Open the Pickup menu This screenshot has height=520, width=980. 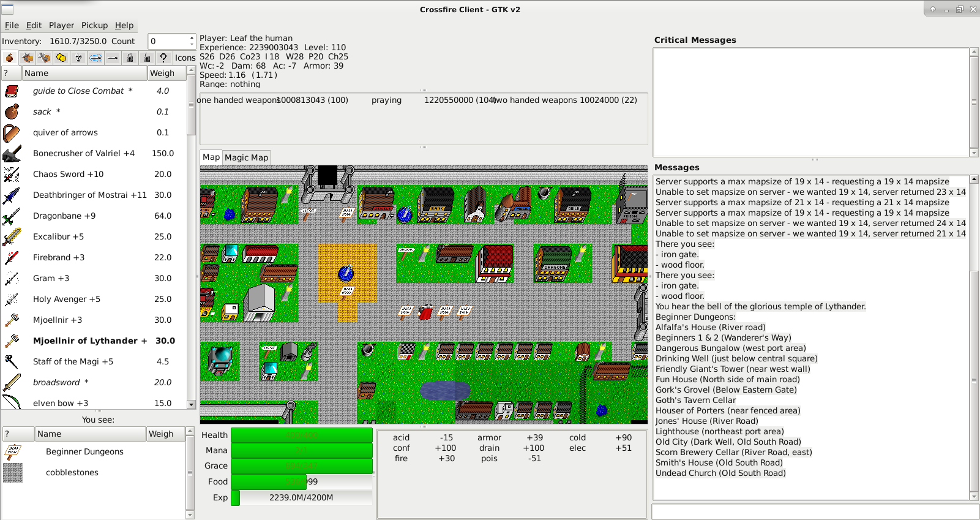[x=94, y=25]
